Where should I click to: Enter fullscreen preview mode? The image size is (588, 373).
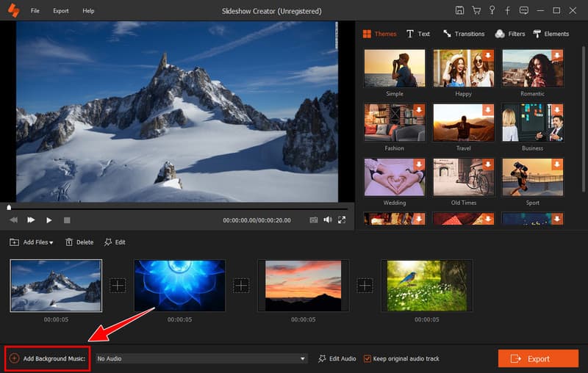tap(342, 220)
